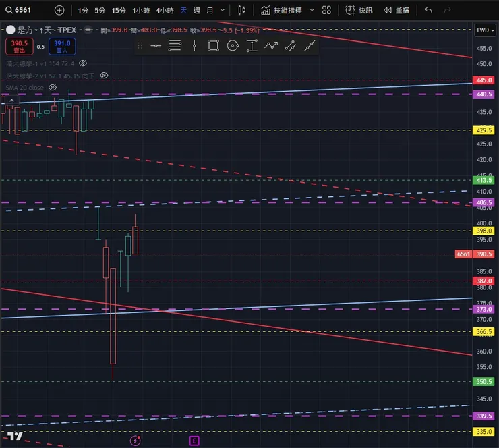The width and height of the screenshot is (499, 448).
Task: Select the 天 daily timeframe
Action: (x=183, y=11)
